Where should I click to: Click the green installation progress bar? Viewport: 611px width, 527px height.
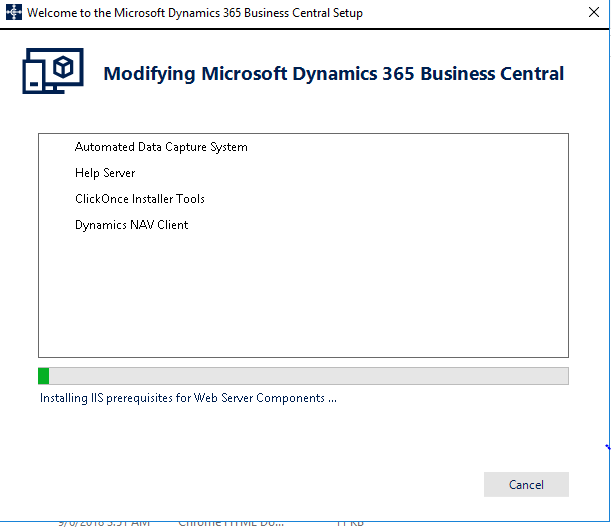303,376
